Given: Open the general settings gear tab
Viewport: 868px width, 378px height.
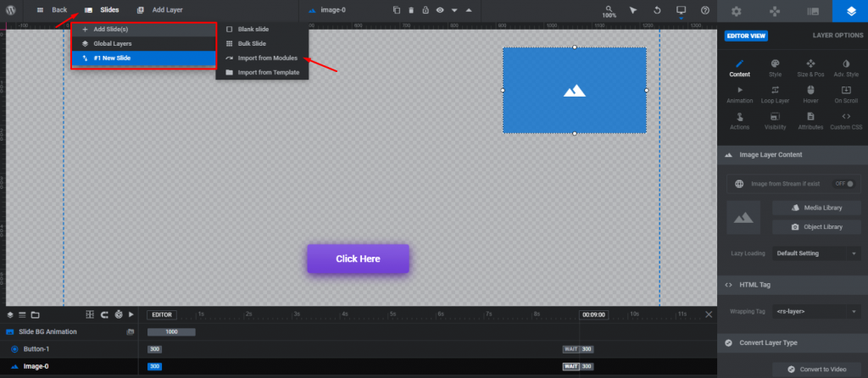Looking at the screenshot, I should coord(737,11).
